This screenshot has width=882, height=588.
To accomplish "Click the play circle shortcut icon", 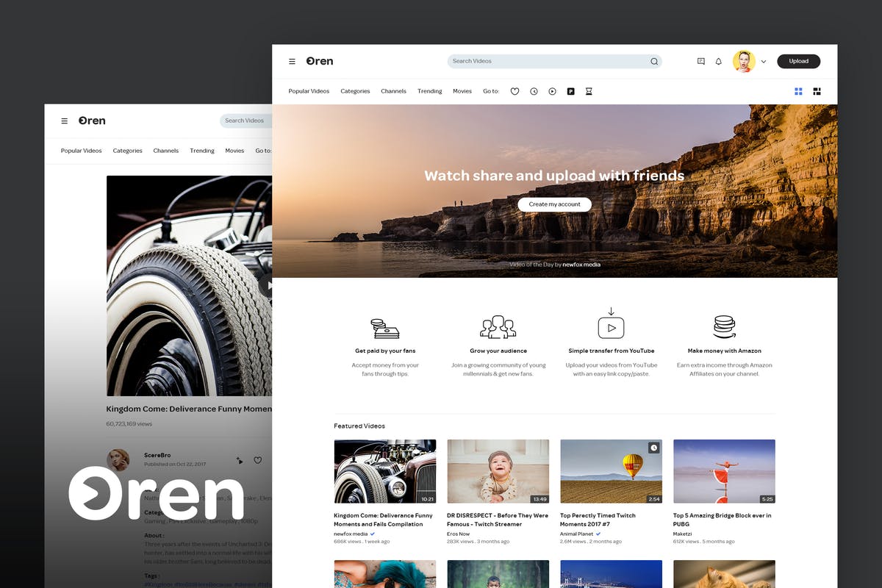I will [x=552, y=92].
